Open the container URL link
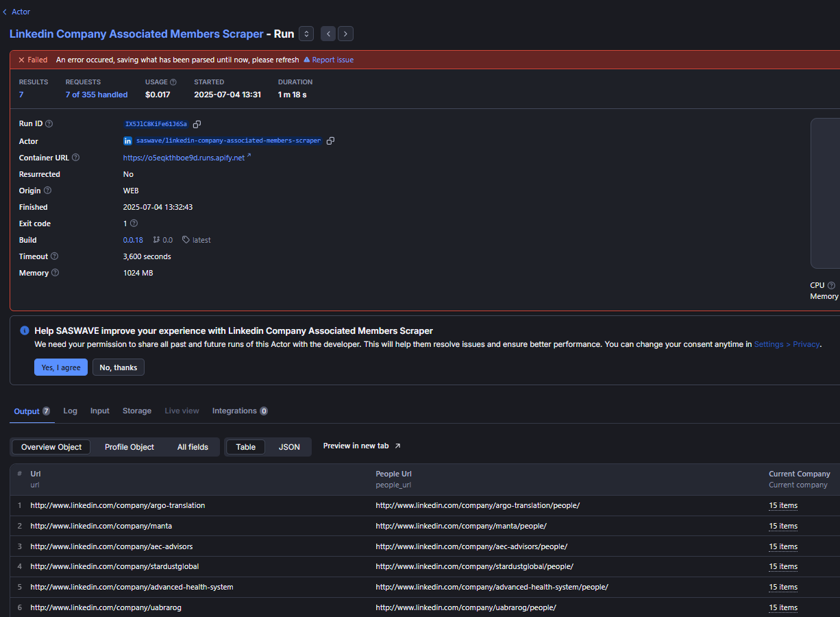 pos(187,158)
